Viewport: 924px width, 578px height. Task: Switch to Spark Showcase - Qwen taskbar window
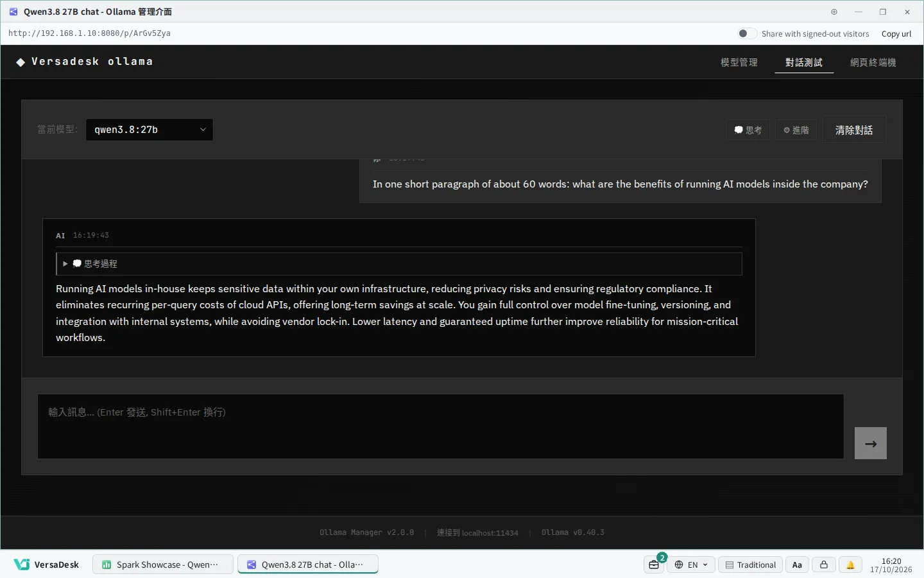click(x=163, y=565)
